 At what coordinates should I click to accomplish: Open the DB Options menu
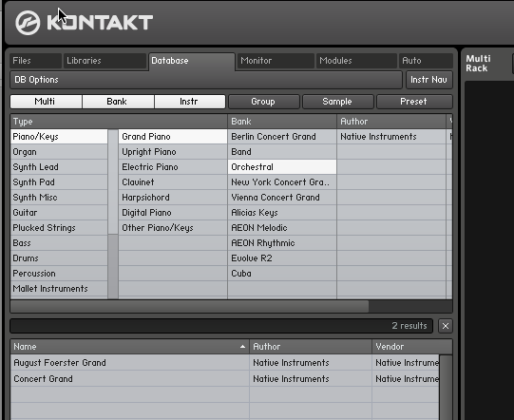tap(206, 80)
